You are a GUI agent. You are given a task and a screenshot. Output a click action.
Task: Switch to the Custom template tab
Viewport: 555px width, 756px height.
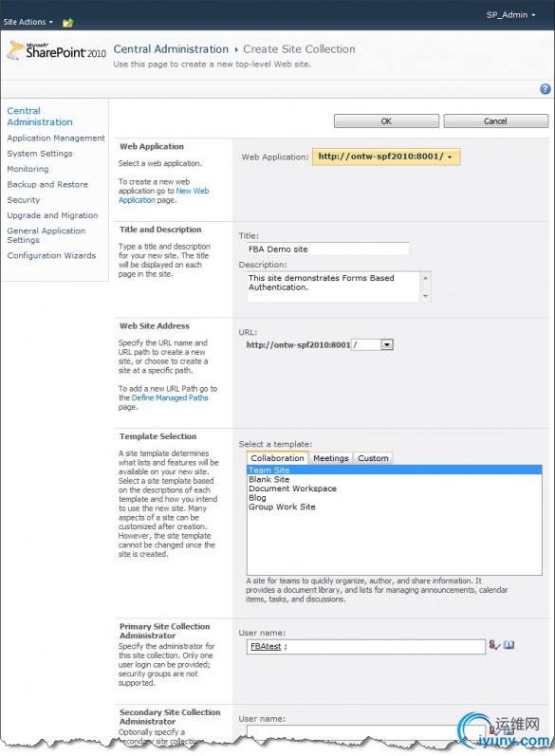pyautogui.click(x=373, y=458)
